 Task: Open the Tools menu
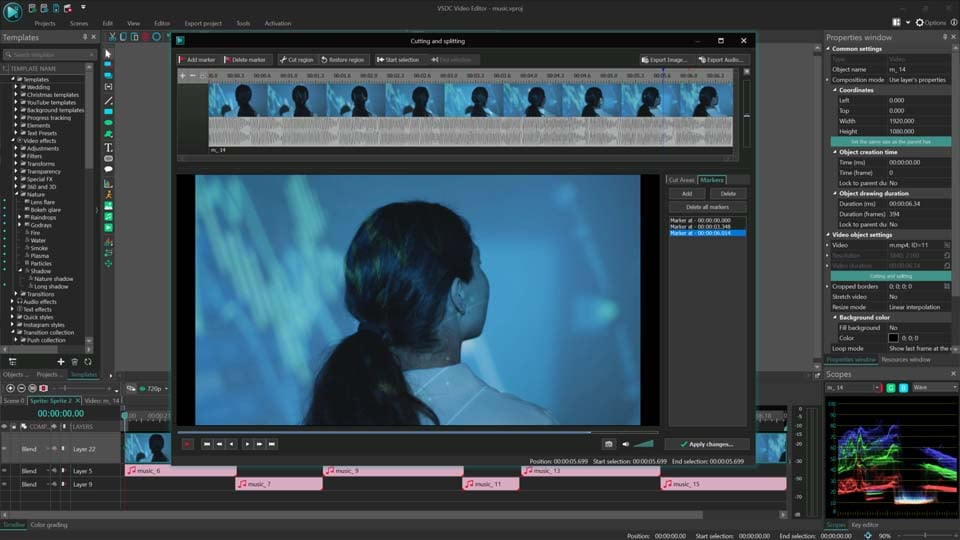243,23
